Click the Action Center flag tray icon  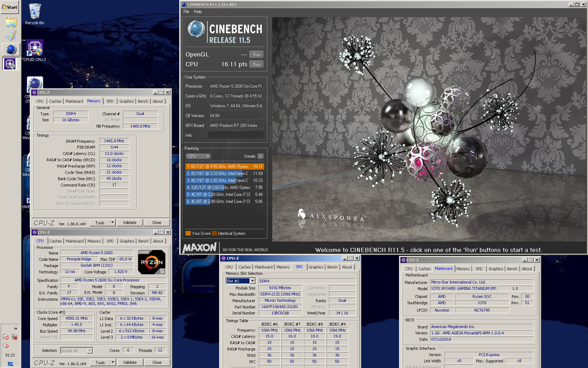[6, 337]
